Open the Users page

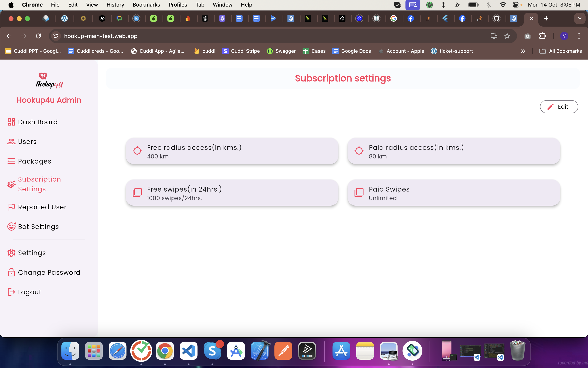22,141
